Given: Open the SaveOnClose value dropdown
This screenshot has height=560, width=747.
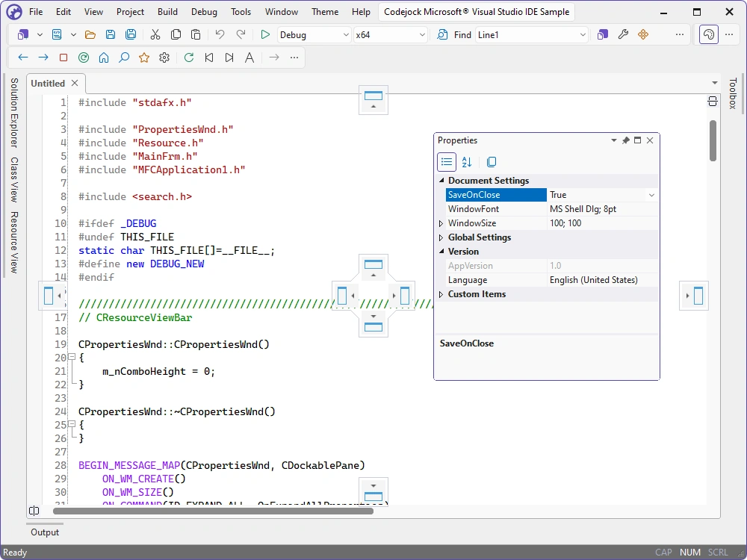Looking at the screenshot, I should (651, 195).
